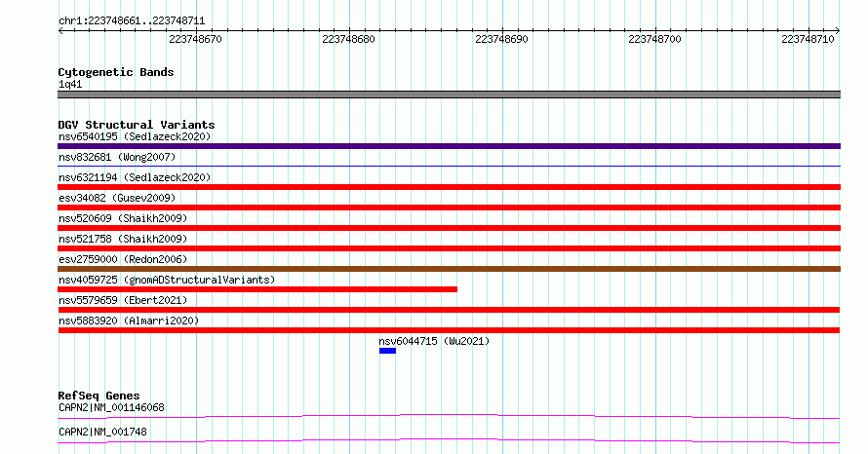The width and height of the screenshot is (868, 454).
Task: Open variant nsv6044715 (Wu2021) label
Action: [434, 341]
